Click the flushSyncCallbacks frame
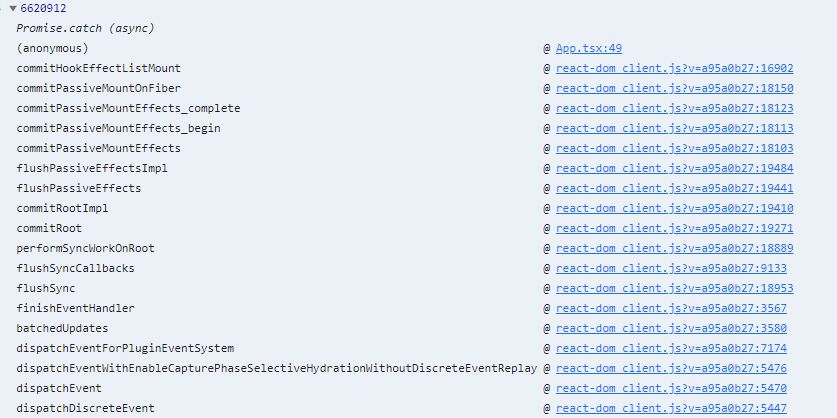The width and height of the screenshot is (837, 418). (x=75, y=269)
